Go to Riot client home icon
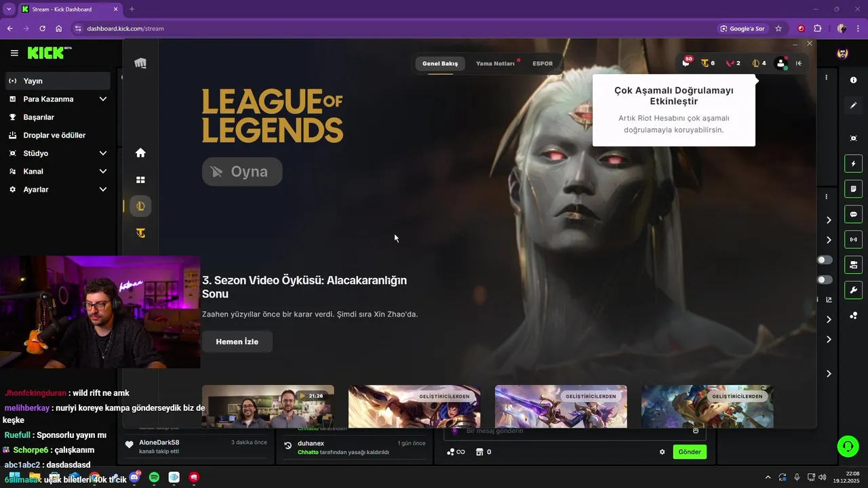 140,152
